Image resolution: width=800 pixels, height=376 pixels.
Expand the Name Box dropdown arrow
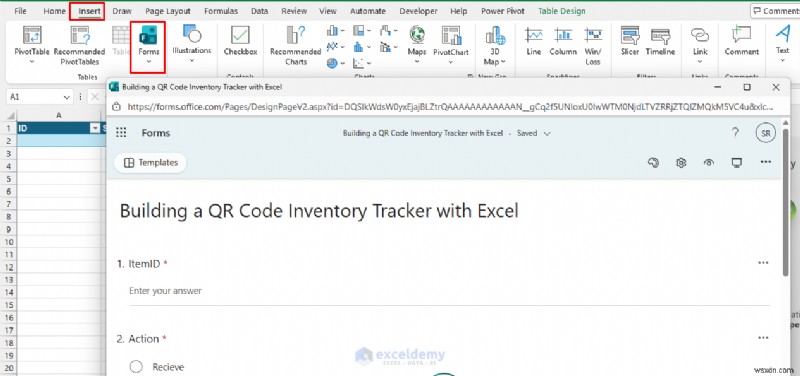click(x=67, y=97)
